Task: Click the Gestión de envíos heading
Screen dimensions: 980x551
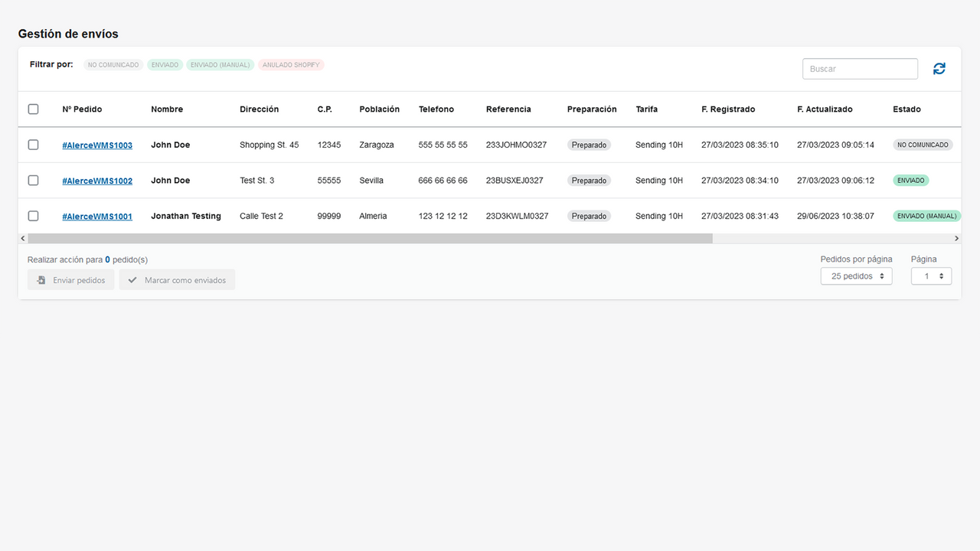Action: point(68,34)
